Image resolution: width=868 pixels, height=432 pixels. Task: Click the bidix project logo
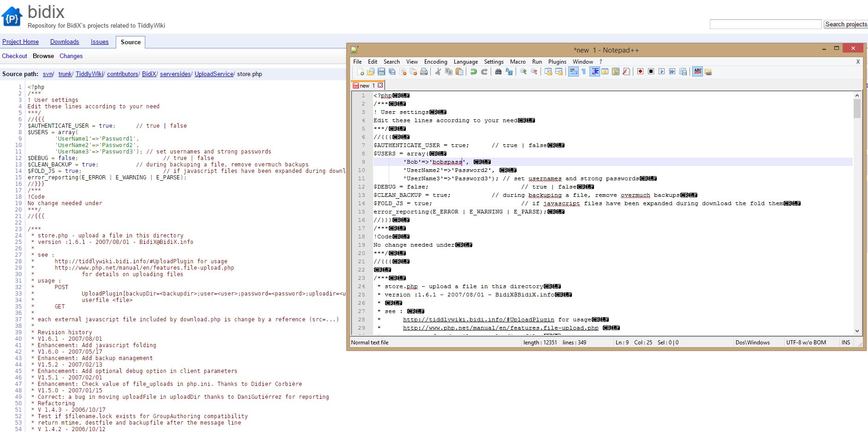[12, 17]
